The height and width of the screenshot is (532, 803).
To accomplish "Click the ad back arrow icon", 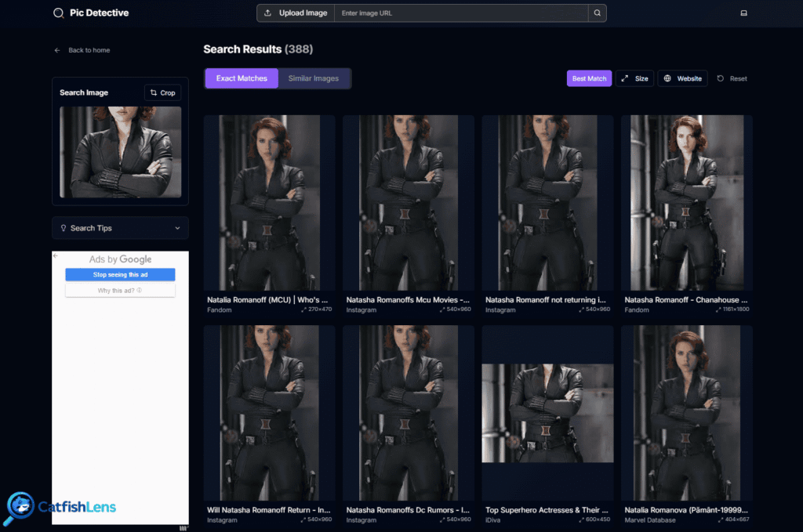I will tap(56, 255).
